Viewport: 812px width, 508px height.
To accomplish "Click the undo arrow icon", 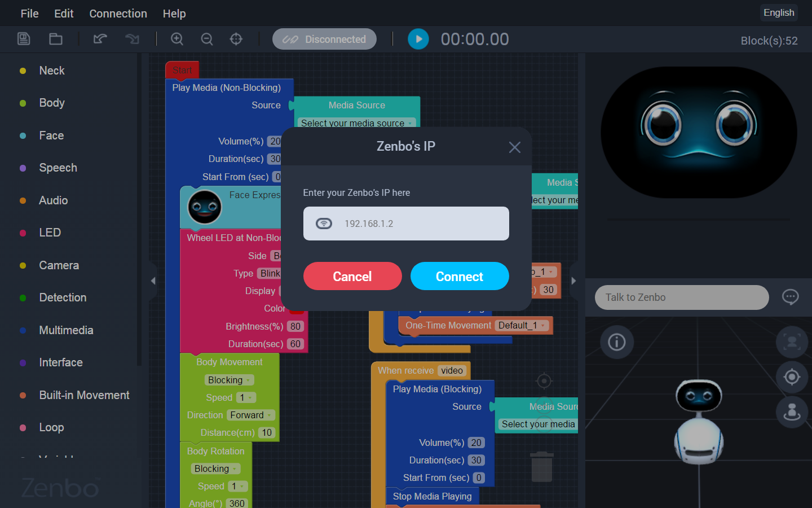I will [x=100, y=39].
